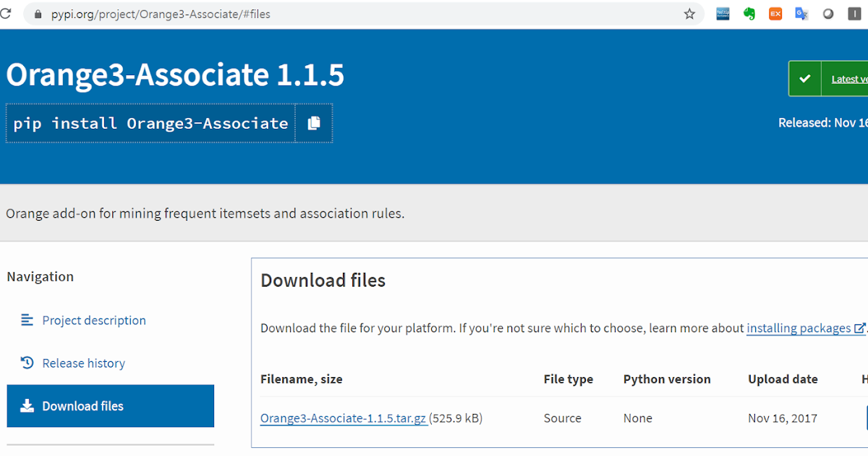Copy the pip install command to clipboard

click(x=313, y=123)
